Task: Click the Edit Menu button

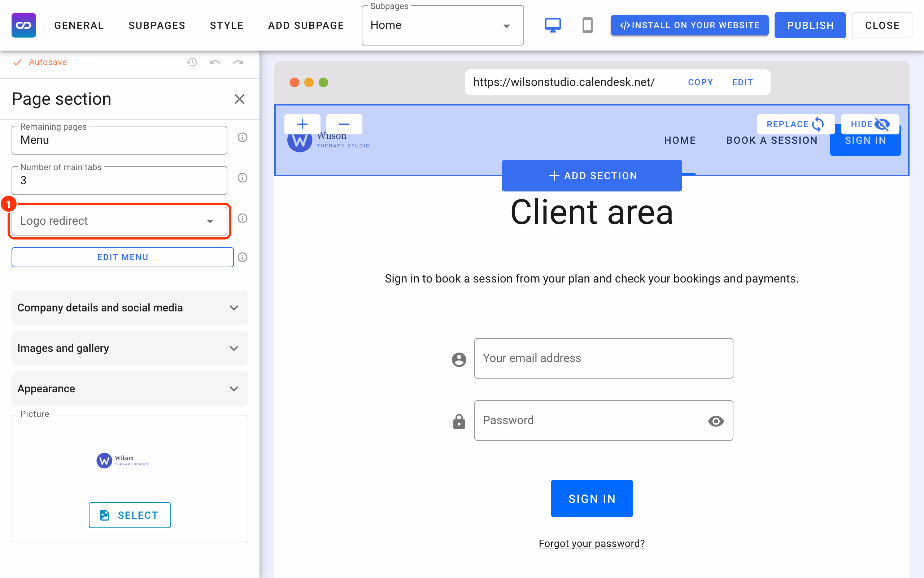Action: pyautogui.click(x=123, y=257)
